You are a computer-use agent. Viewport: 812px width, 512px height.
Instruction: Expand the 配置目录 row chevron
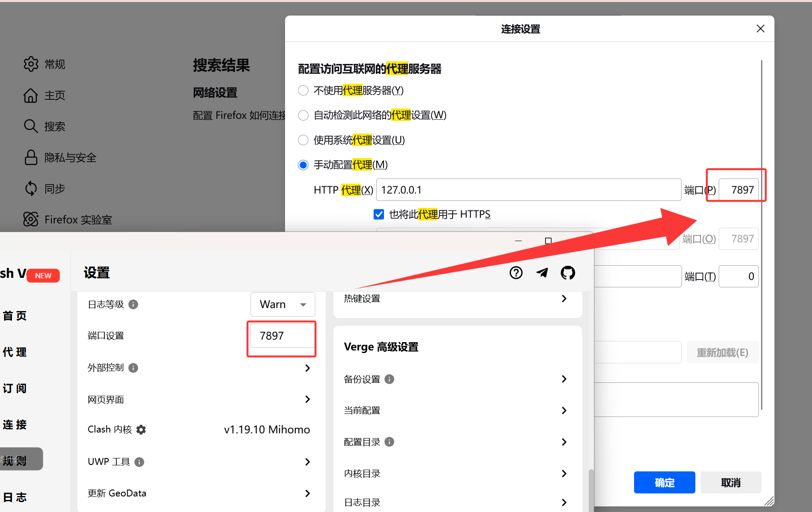coord(564,442)
